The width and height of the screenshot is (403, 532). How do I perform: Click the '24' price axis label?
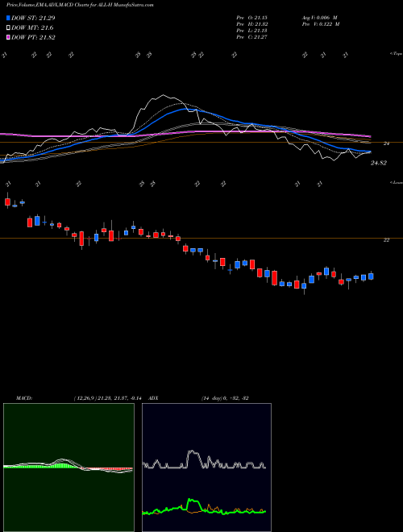(386, 143)
